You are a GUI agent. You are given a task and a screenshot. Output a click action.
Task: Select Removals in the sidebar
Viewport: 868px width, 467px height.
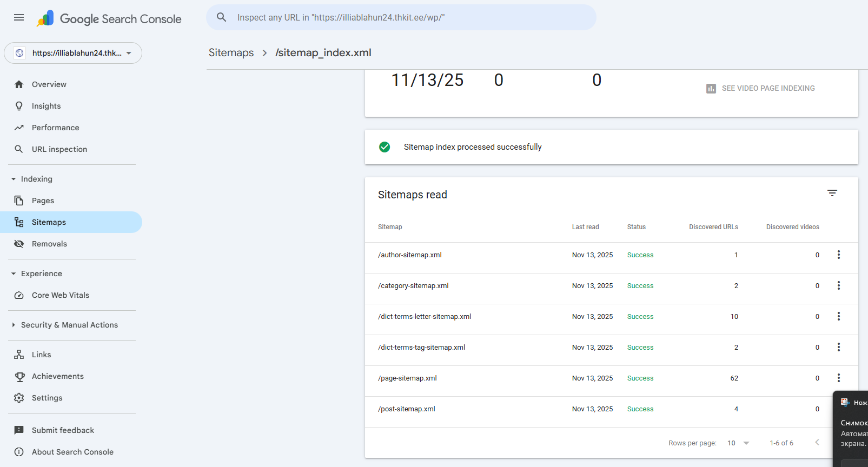pos(49,244)
